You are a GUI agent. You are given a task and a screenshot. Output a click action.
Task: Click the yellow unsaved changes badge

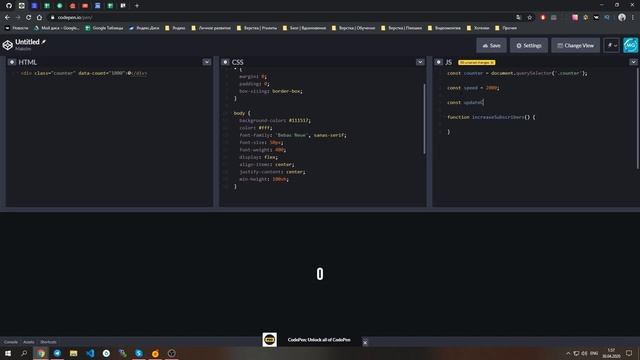tap(477, 62)
